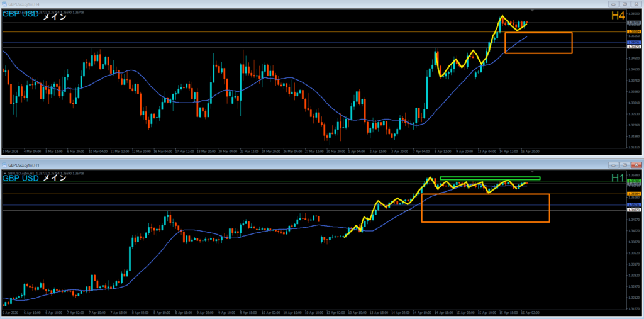Click the green H1 timeframe label

click(618, 177)
